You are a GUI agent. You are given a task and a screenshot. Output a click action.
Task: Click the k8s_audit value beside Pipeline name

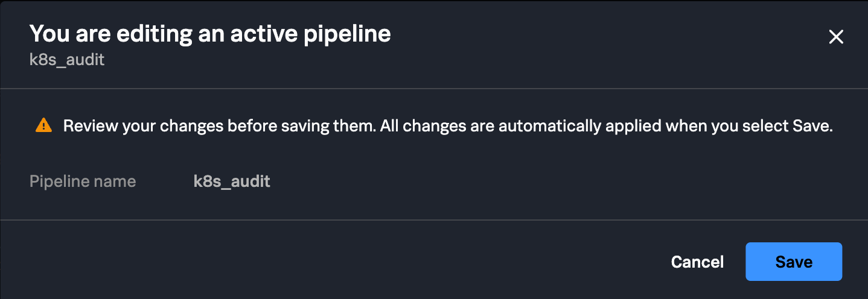(232, 181)
